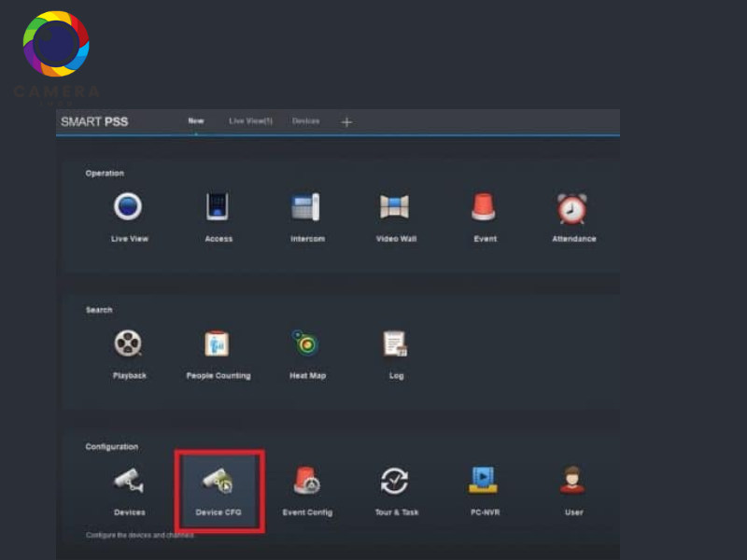The height and width of the screenshot is (560, 747).
Task: Switch to the Devices tab
Action: point(305,121)
